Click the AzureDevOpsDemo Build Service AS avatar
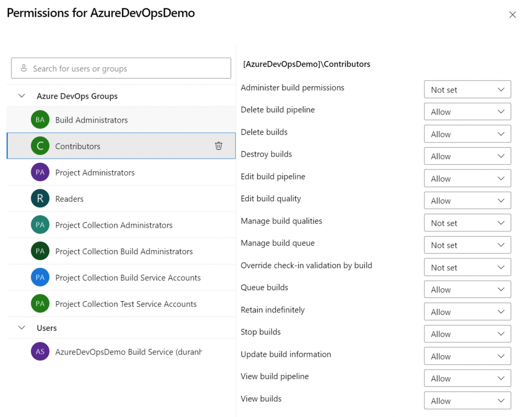 point(40,351)
